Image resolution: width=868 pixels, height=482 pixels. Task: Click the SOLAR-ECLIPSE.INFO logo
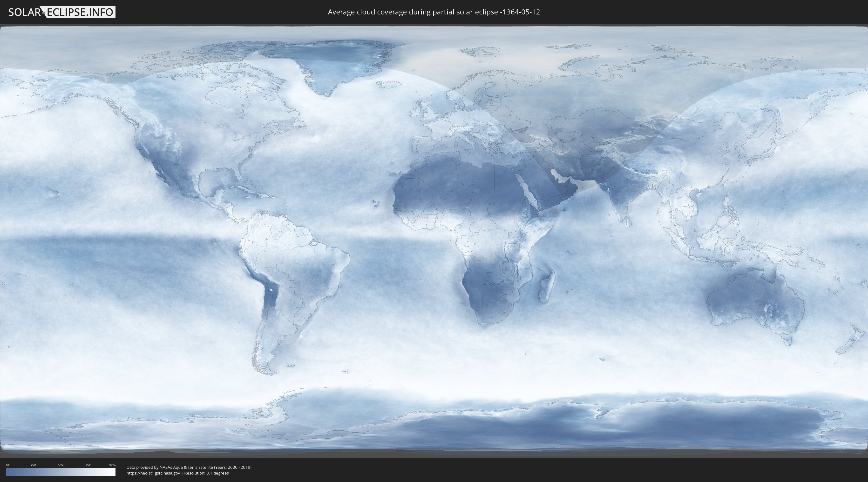click(x=62, y=12)
